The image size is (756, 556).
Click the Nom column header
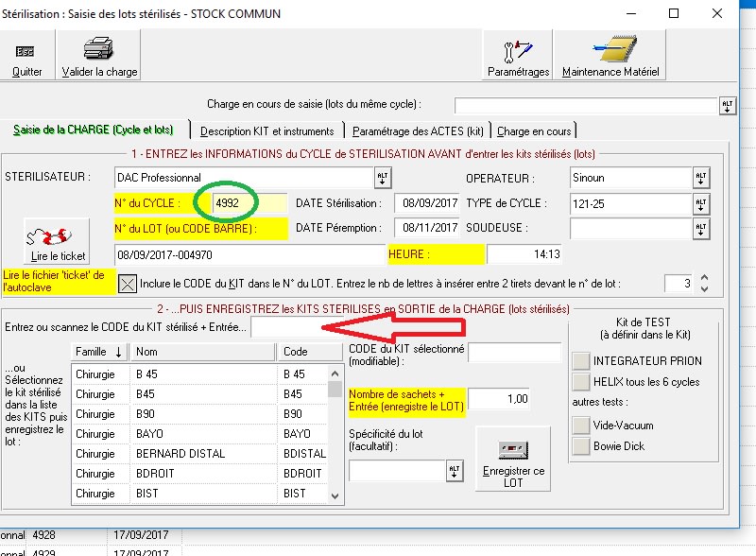point(202,352)
